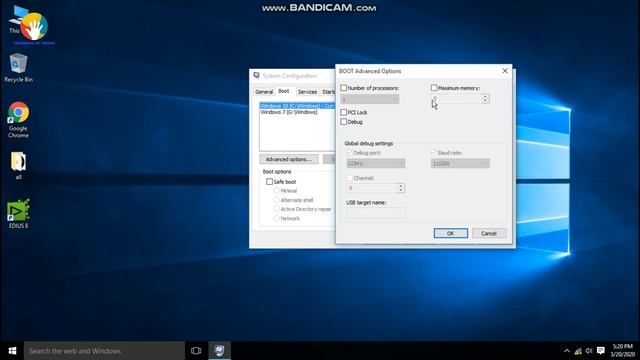The width and height of the screenshot is (640, 360).
Task: Switch to Boot tab in System Configuration
Action: point(284,91)
